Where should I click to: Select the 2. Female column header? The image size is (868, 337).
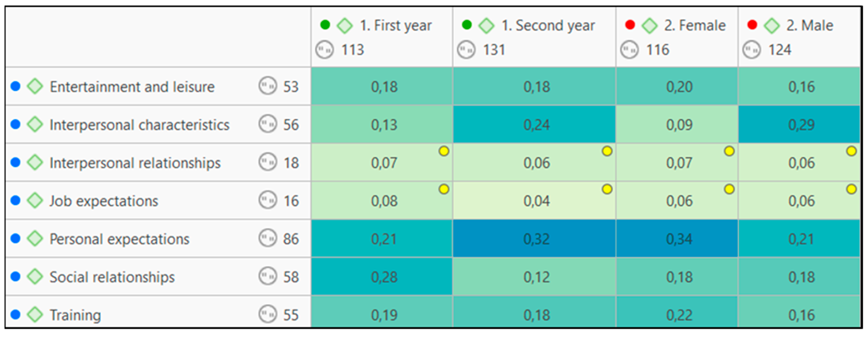point(694,26)
